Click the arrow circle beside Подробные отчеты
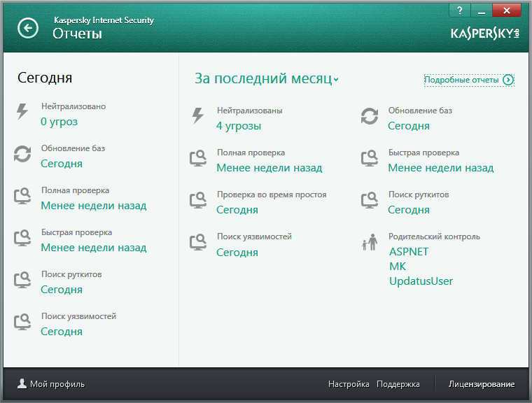This screenshot has width=532, height=403. (x=508, y=80)
